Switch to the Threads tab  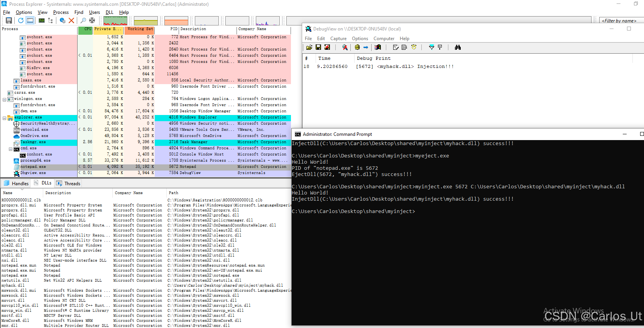[x=68, y=183]
